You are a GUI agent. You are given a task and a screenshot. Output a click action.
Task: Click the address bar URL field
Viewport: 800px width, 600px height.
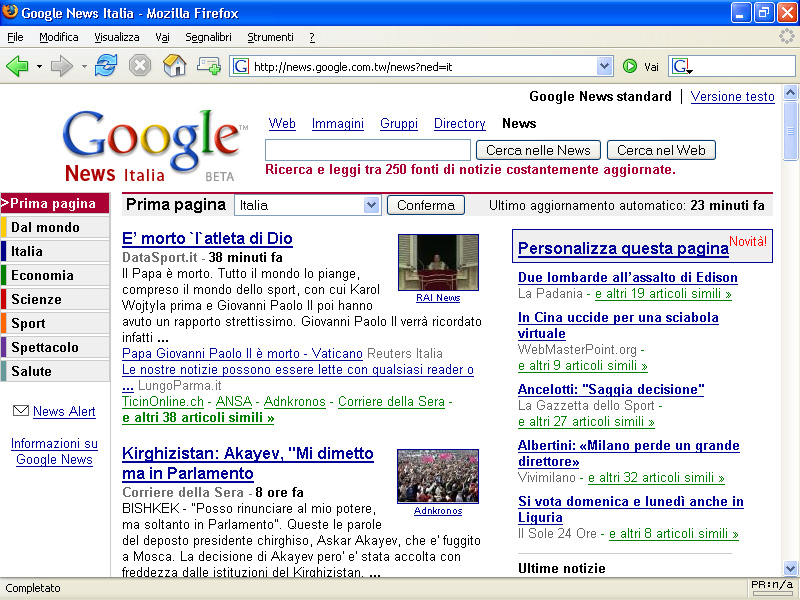click(422, 66)
